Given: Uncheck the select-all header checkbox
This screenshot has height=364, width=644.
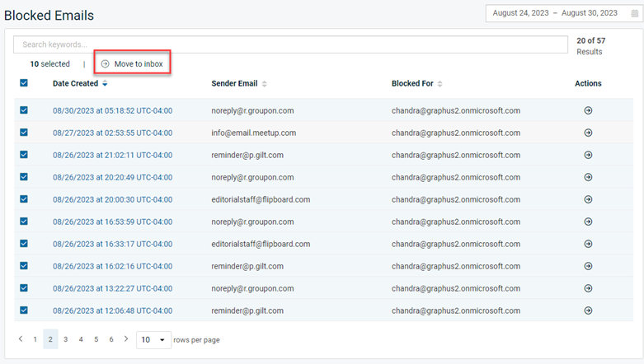Looking at the screenshot, I should point(24,83).
